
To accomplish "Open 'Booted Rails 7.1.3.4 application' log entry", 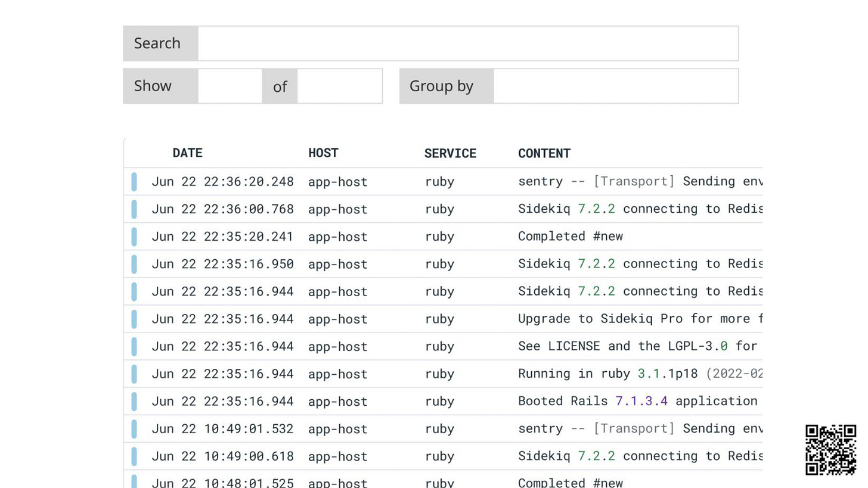I will pyautogui.click(x=638, y=401).
